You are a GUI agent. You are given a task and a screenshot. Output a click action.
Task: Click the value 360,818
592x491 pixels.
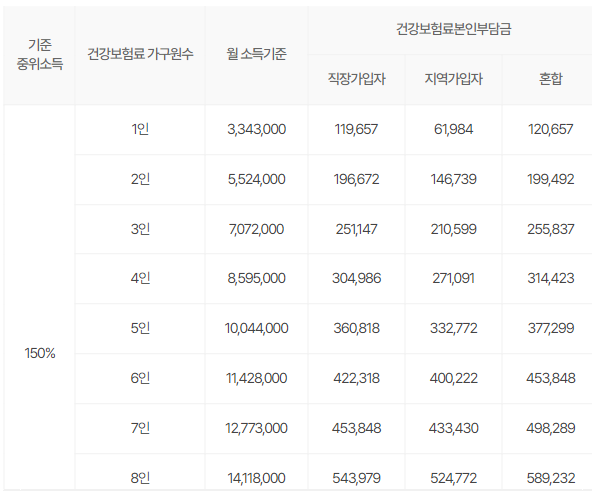point(356,329)
